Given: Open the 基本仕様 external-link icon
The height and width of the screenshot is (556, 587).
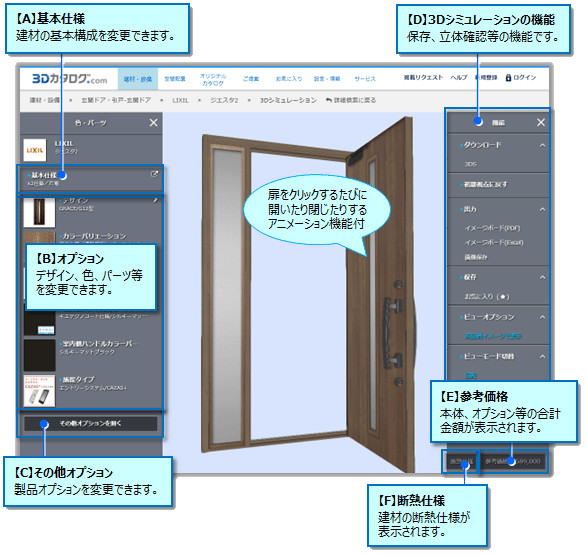Looking at the screenshot, I should pyautogui.click(x=154, y=174).
